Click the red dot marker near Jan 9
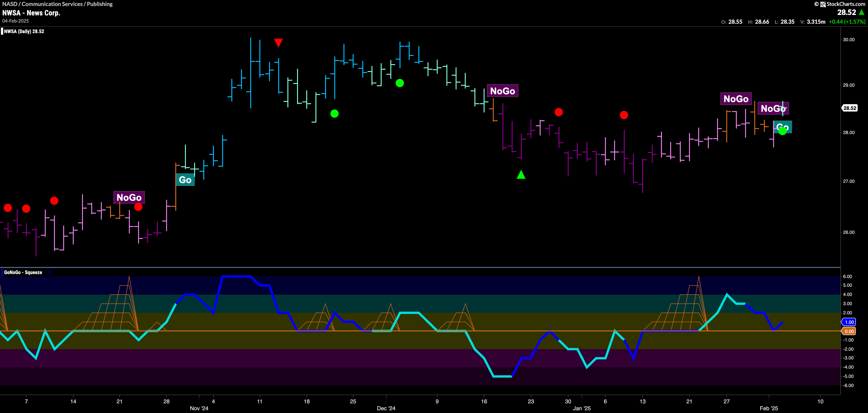 click(624, 115)
